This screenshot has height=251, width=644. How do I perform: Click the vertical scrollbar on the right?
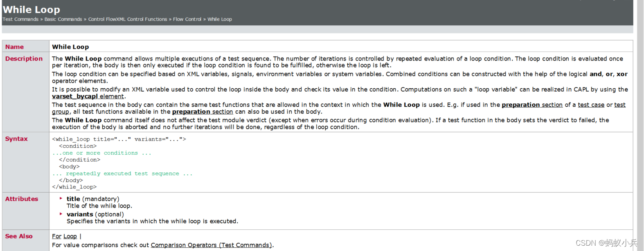(x=640, y=125)
